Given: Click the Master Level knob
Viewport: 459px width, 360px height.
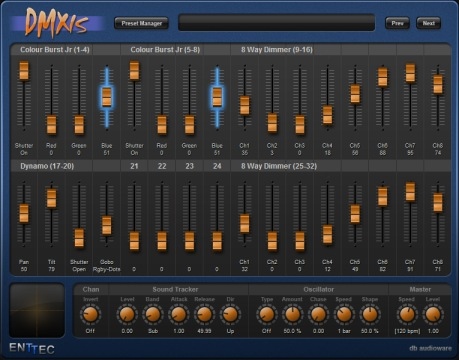Looking at the screenshot, I should pos(433,315).
